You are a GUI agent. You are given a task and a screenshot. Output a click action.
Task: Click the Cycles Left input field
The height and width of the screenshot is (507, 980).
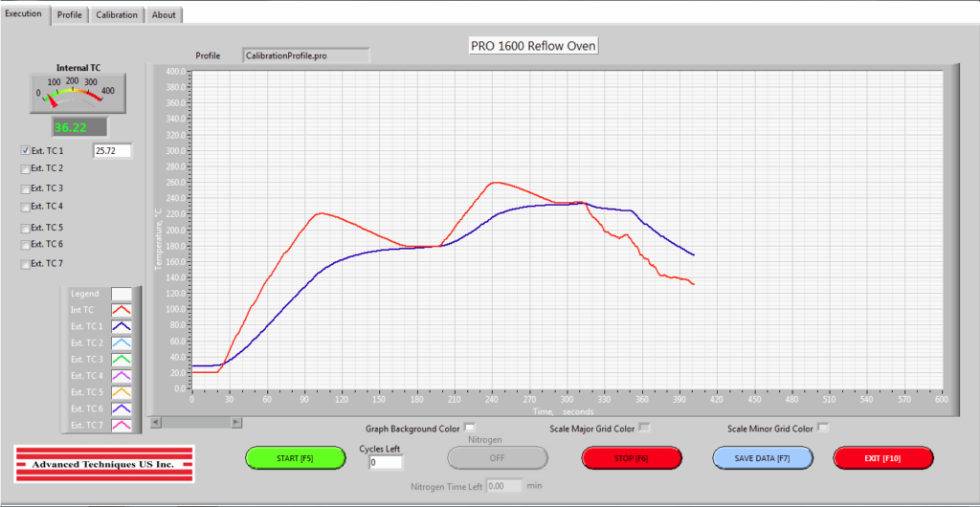(x=386, y=463)
